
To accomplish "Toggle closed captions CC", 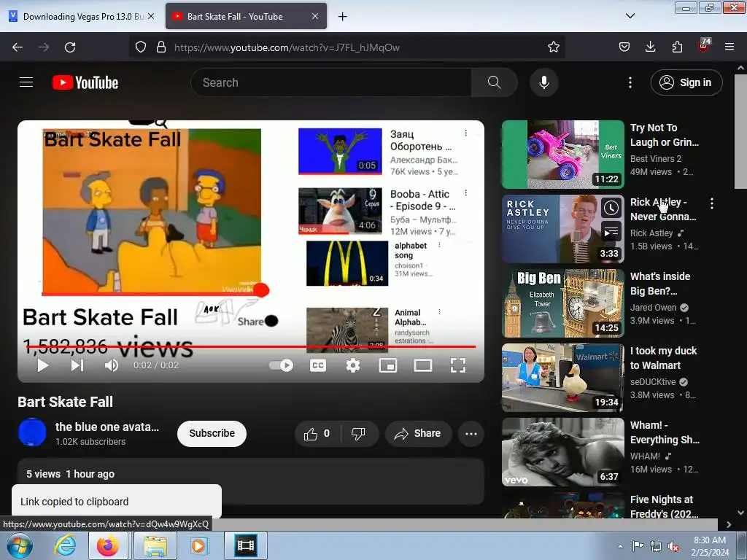I will pyautogui.click(x=318, y=365).
